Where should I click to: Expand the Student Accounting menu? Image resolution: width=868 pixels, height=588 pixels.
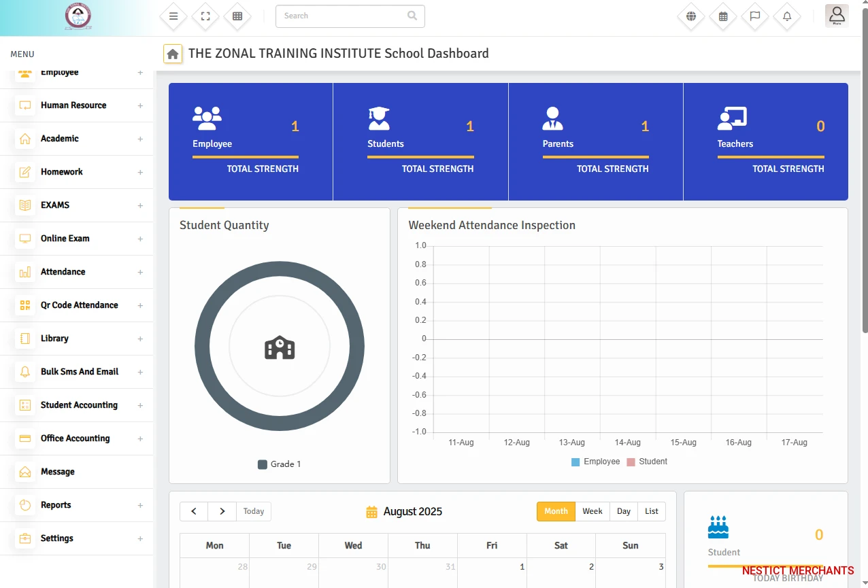click(79, 405)
